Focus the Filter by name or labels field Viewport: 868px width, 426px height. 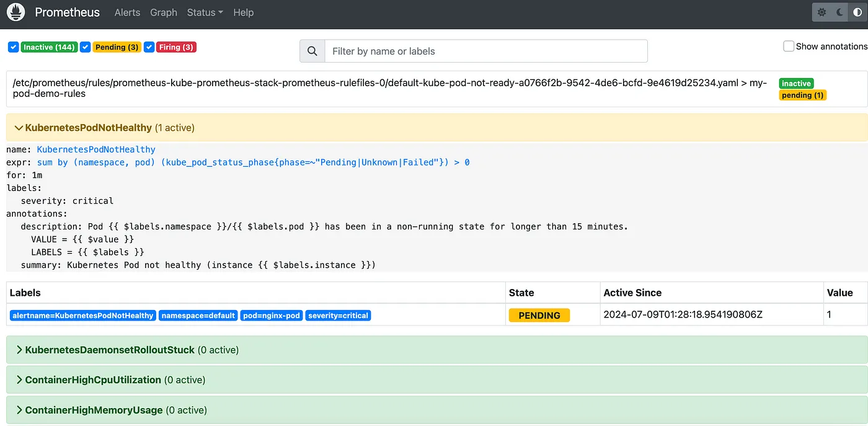486,51
